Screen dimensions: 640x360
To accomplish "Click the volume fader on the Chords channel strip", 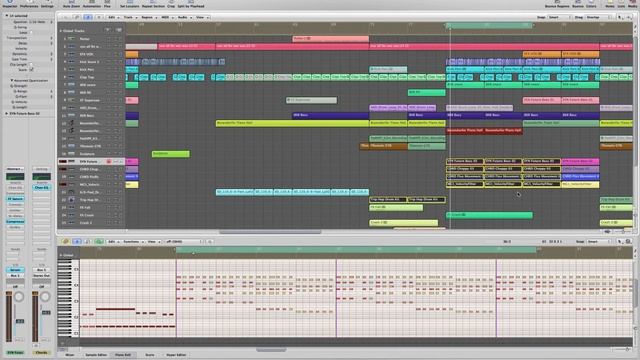I will click(46, 313).
